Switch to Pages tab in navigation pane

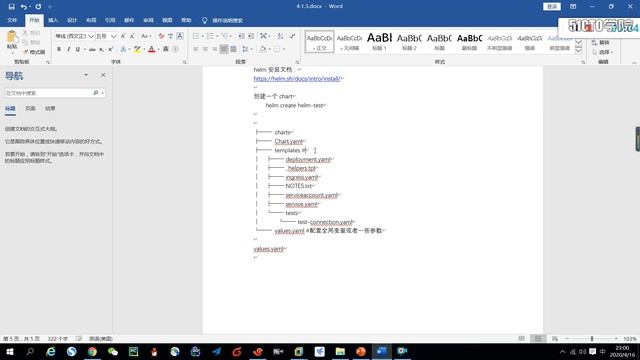pyautogui.click(x=30, y=109)
